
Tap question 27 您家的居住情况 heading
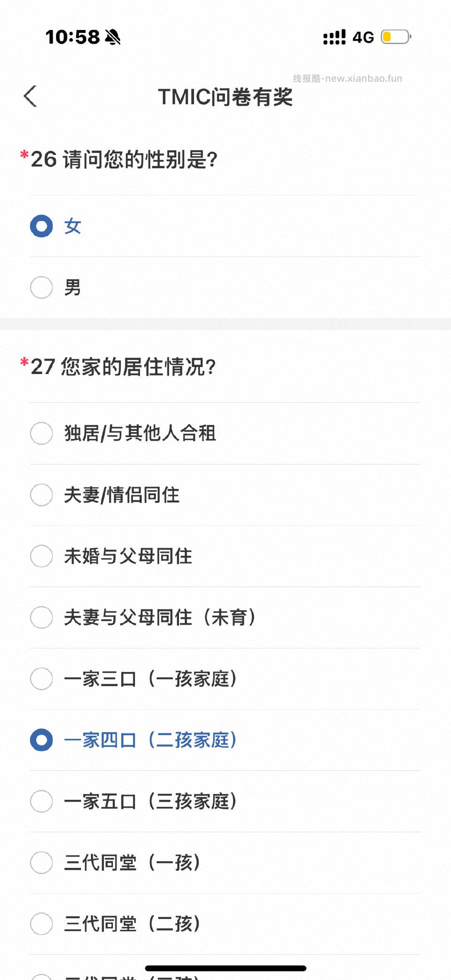pyautogui.click(x=123, y=367)
